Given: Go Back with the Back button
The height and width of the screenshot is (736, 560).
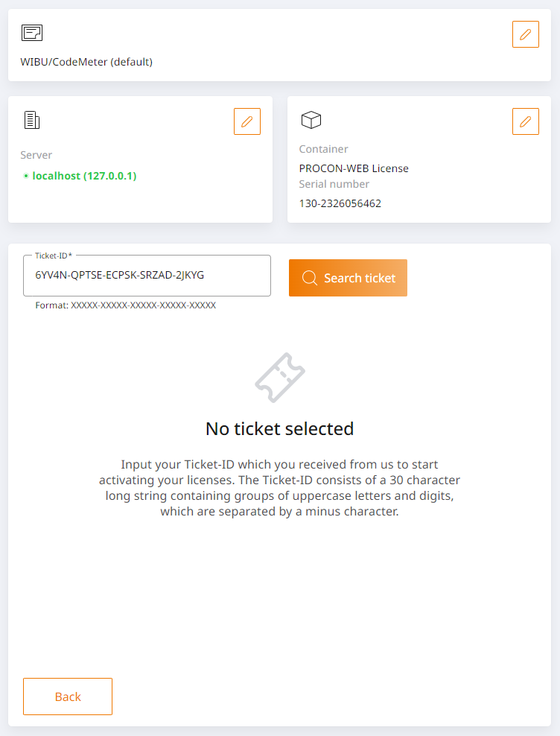Looking at the screenshot, I should [68, 697].
